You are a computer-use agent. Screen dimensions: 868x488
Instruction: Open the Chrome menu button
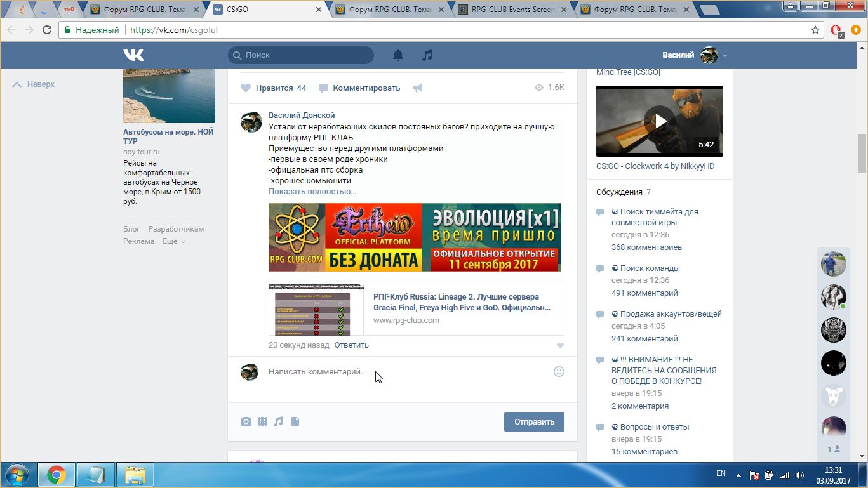(x=855, y=30)
